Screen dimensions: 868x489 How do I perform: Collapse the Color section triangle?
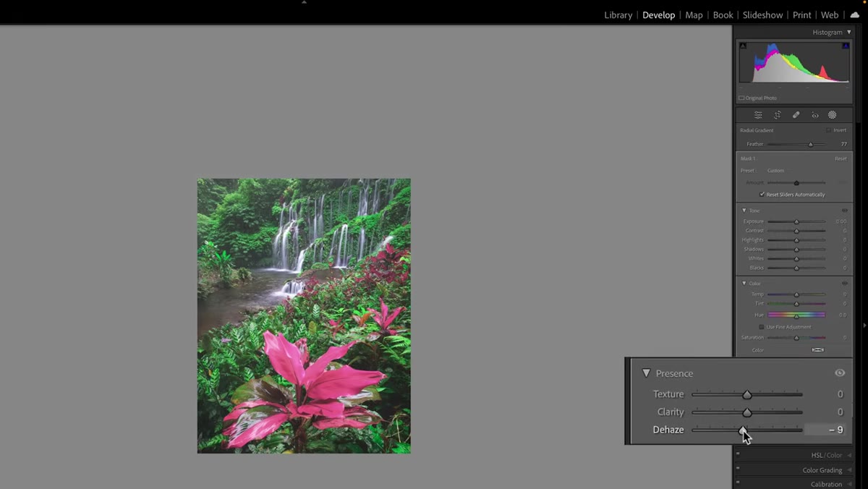[744, 284]
